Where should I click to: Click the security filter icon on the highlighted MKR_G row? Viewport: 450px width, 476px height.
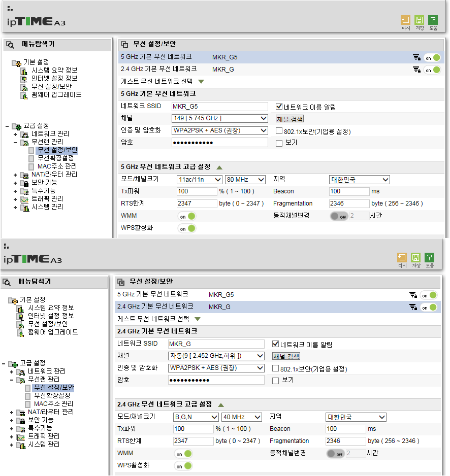[413, 307]
